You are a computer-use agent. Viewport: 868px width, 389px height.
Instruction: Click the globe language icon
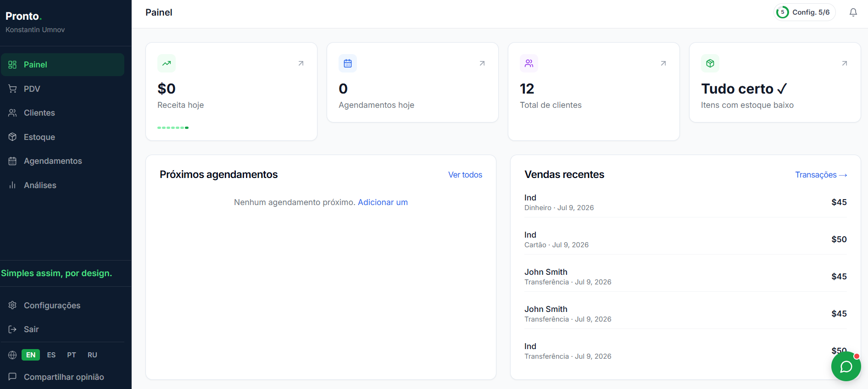pos(12,355)
